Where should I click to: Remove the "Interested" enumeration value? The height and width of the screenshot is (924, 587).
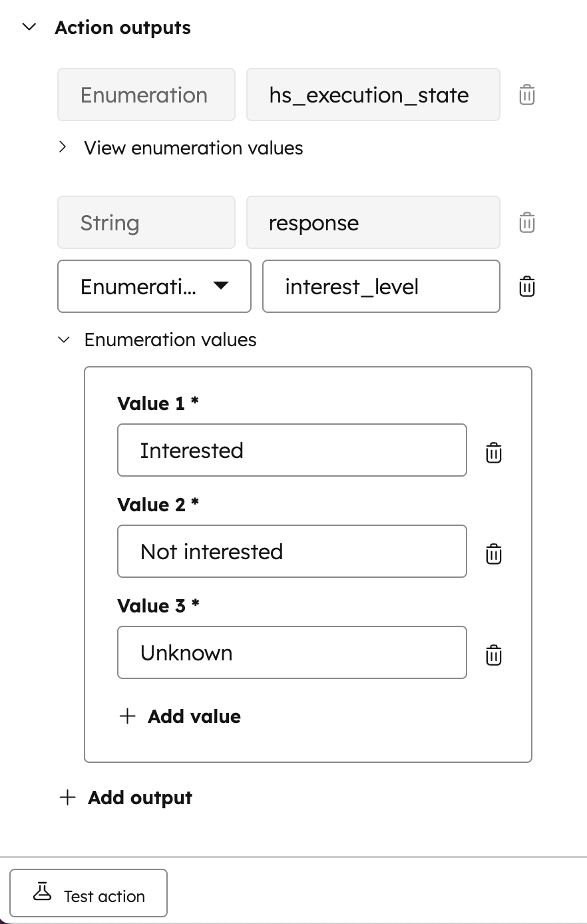[x=493, y=452]
